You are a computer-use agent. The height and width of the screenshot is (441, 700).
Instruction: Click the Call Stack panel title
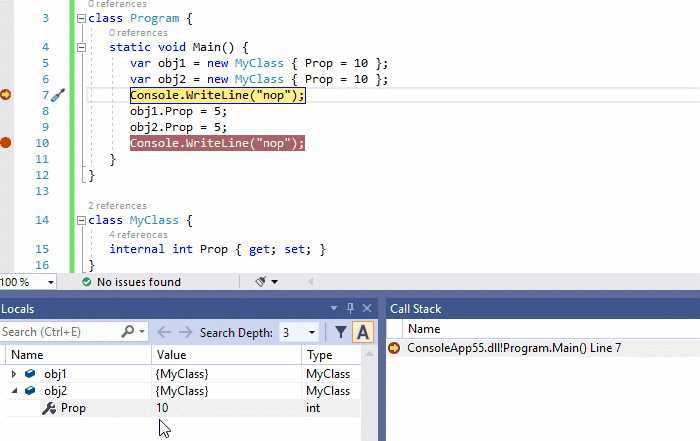(416, 309)
